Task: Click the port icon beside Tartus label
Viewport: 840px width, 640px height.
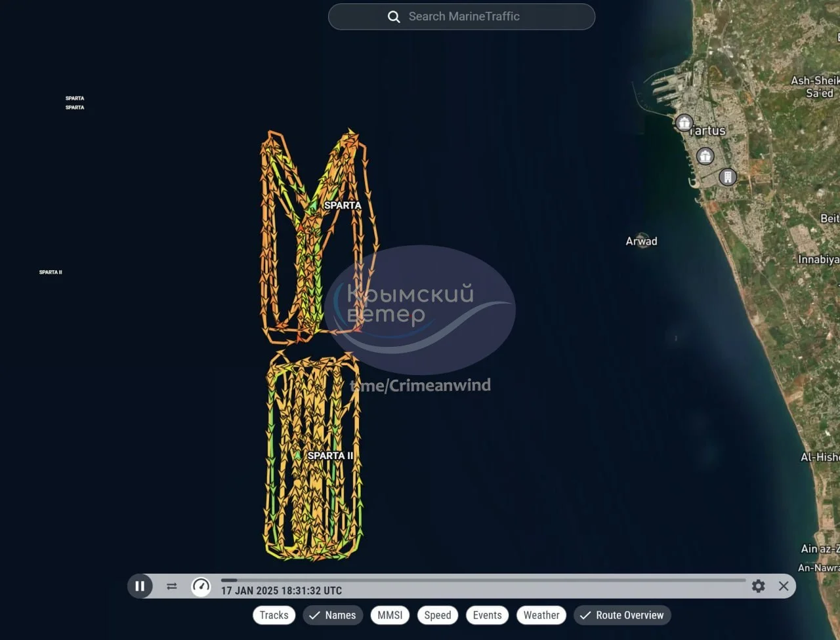Action: pos(684,123)
